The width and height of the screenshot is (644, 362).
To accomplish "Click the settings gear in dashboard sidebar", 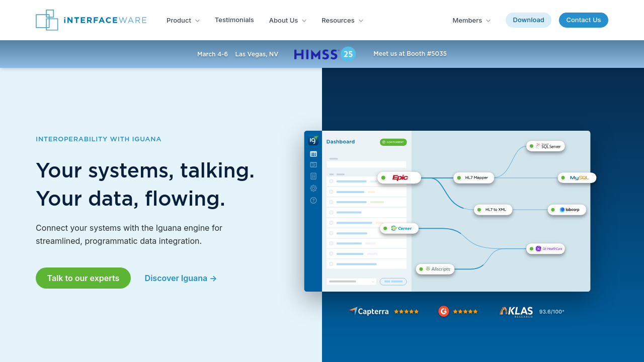I will (x=313, y=188).
